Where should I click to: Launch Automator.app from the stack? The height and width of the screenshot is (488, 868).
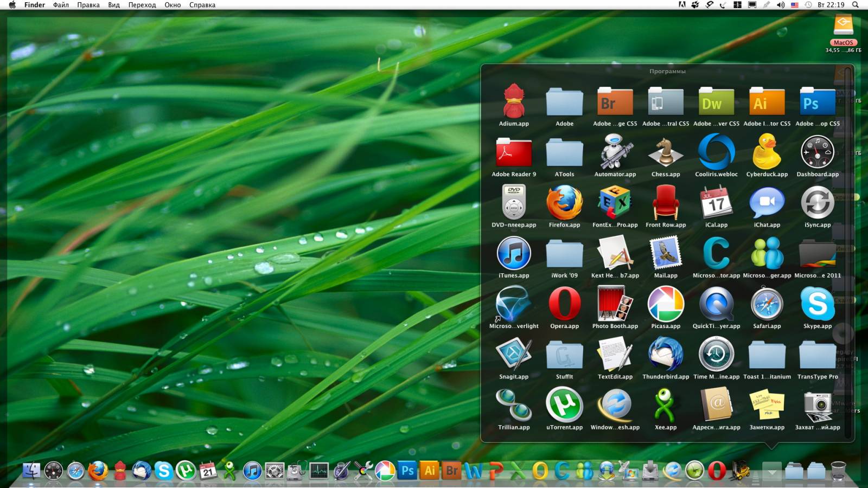[x=615, y=152]
